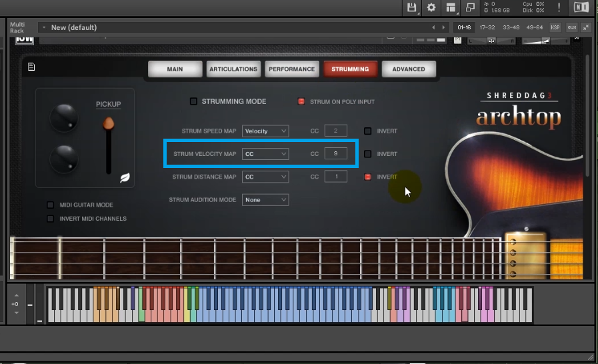Open the document notes icon beside the MAIN tab
Viewport: 598px width, 364px height.
click(31, 67)
